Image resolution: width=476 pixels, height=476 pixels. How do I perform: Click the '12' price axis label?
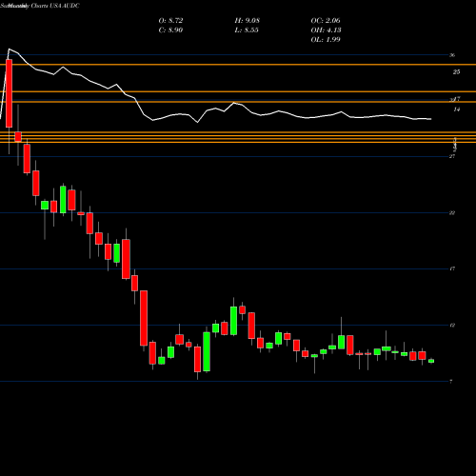(x=452, y=326)
